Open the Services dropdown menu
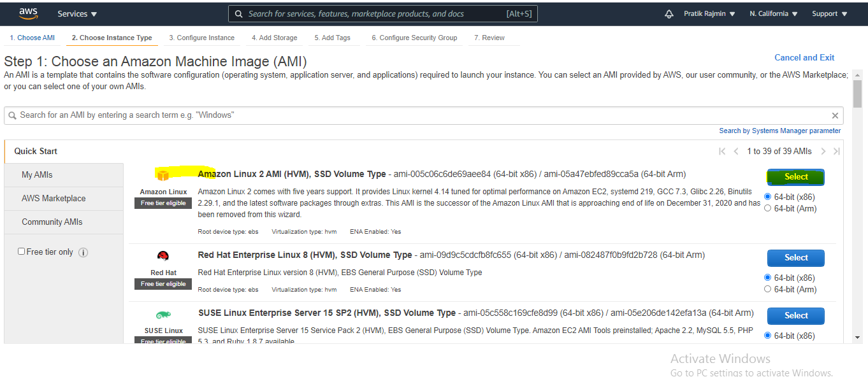Screen dimensions: 868x377 pos(77,13)
